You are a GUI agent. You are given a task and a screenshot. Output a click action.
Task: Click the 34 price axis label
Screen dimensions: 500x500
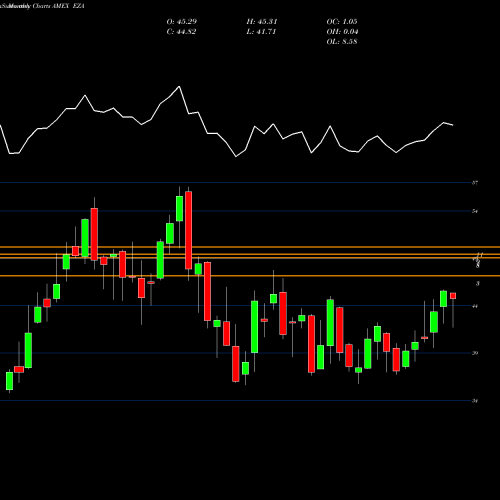pyautogui.click(x=475, y=401)
